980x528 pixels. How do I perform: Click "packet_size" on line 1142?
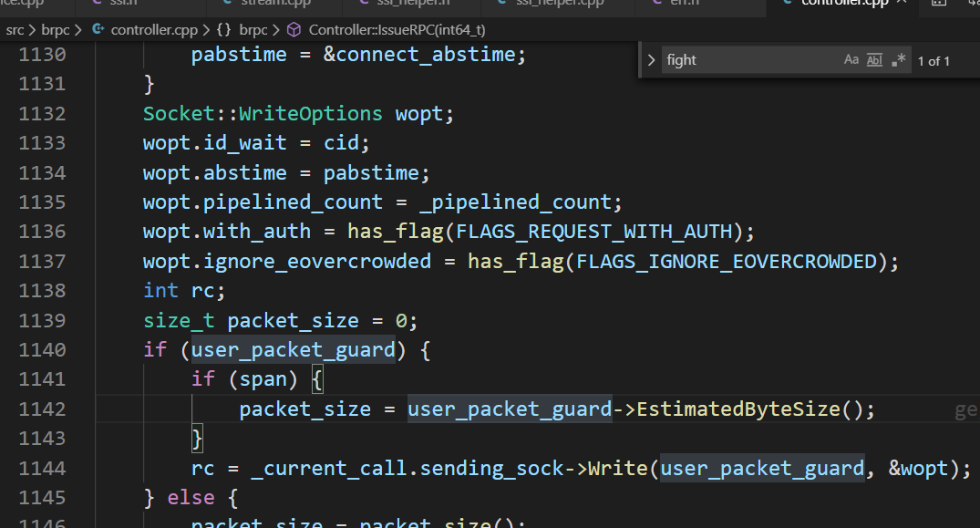[x=305, y=409]
